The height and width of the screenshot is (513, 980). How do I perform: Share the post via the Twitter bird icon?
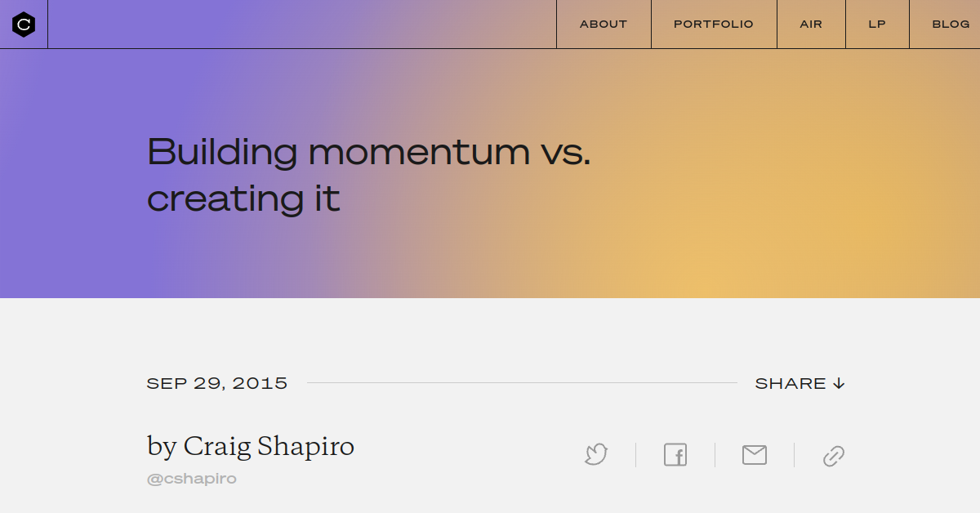[x=596, y=455]
